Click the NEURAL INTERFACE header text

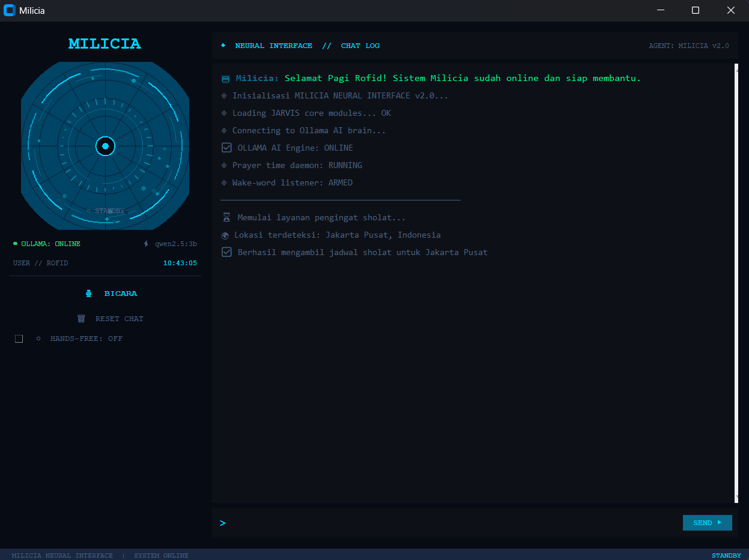pyautogui.click(x=274, y=46)
